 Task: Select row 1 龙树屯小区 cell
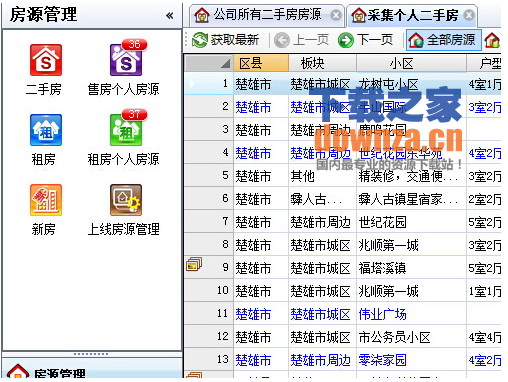click(x=411, y=84)
